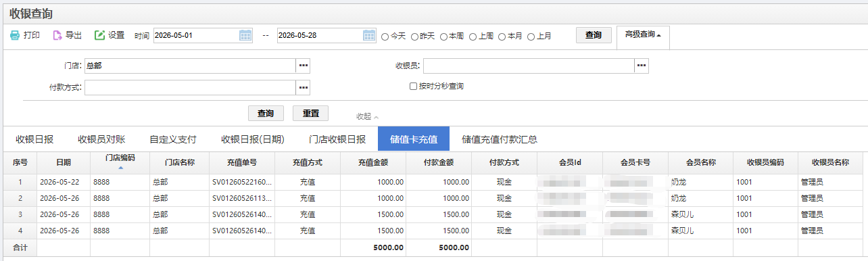Click 收起 to collapse filters
Viewport: 868px width, 261px height.
click(x=368, y=116)
